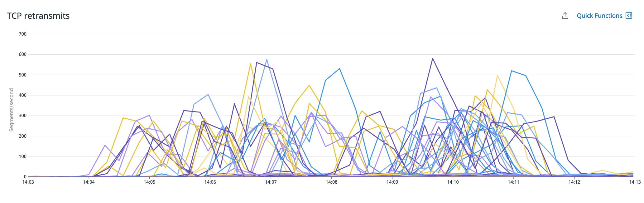Click the 14:04 time axis label
Screen dimensions: 644x203
click(89, 182)
